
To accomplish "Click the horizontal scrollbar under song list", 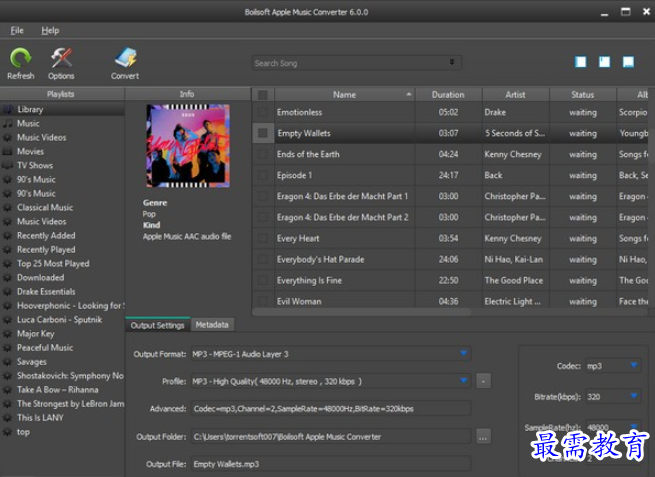I will pyautogui.click(x=362, y=312).
